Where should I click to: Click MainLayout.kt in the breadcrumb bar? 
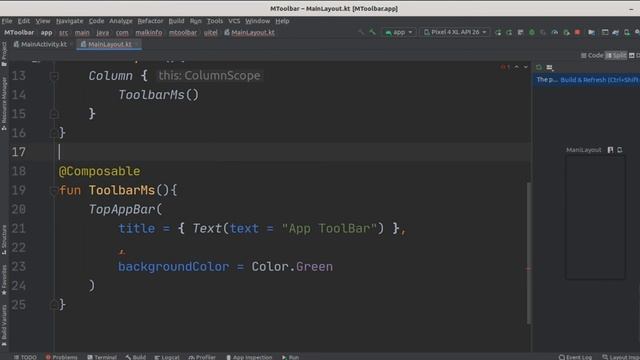[x=249, y=33]
